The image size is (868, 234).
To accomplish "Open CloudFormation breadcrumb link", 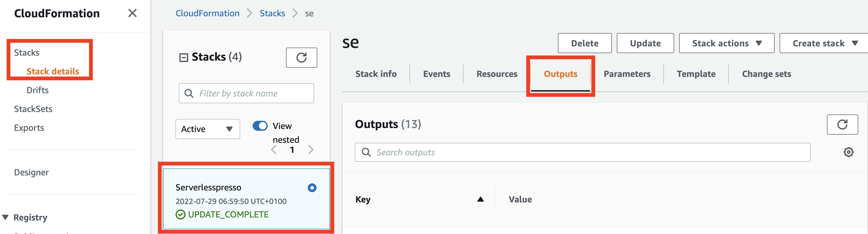I will (x=208, y=13).
